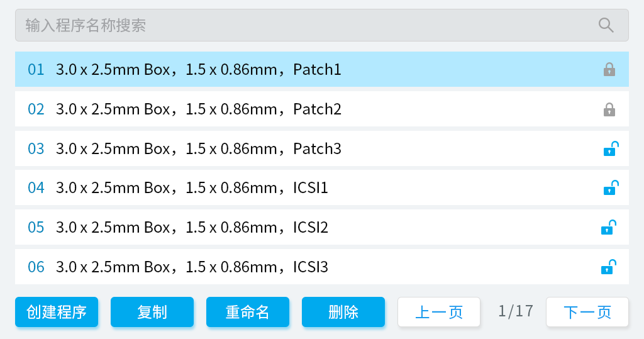Select program 02 Patch2 row
The image size is (644, 339).
[x=302, y=109]
